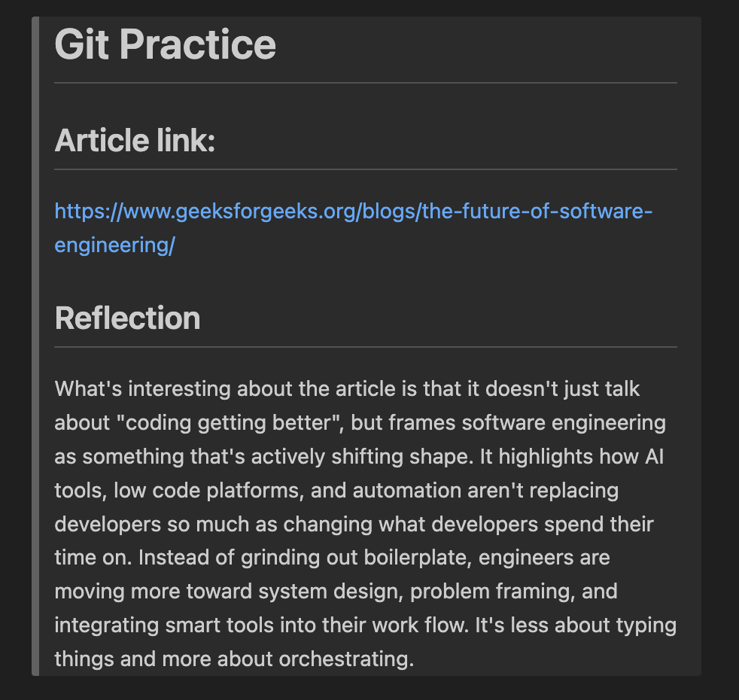Click the "Article link:" heading

coord(135,141)
